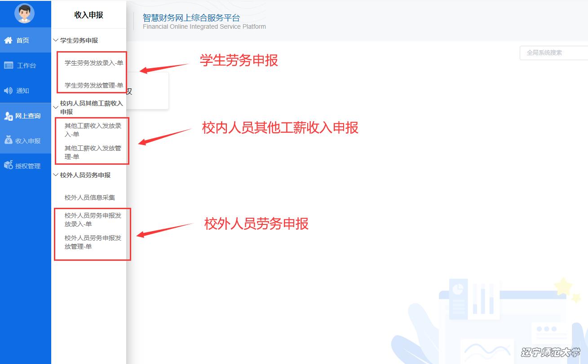Screen dimensions: 588x364
Task: Select 其他工薪收入发放管理-单
Action: coord(93,152)
